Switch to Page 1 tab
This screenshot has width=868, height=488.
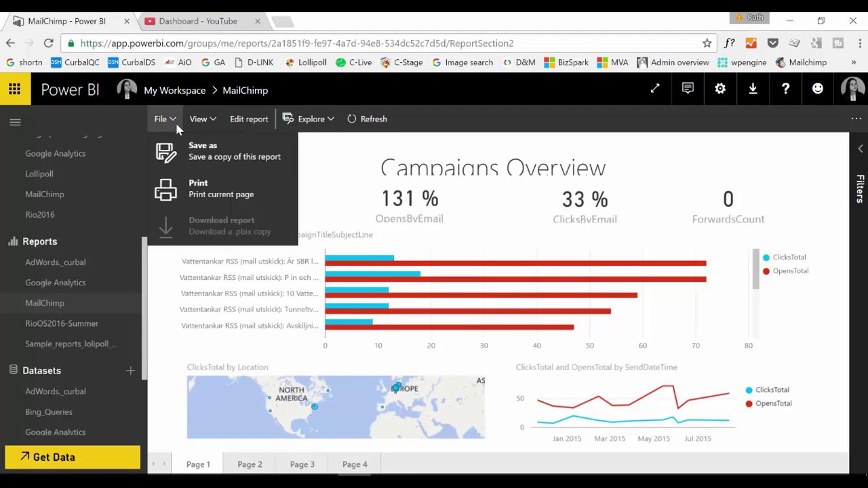[x=198, y=464]
